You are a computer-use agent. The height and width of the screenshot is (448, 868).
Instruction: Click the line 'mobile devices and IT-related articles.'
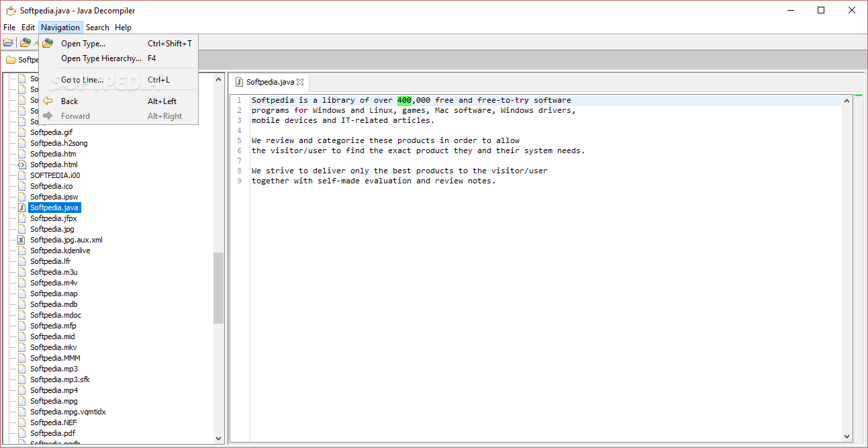click(x=343, y=121)
